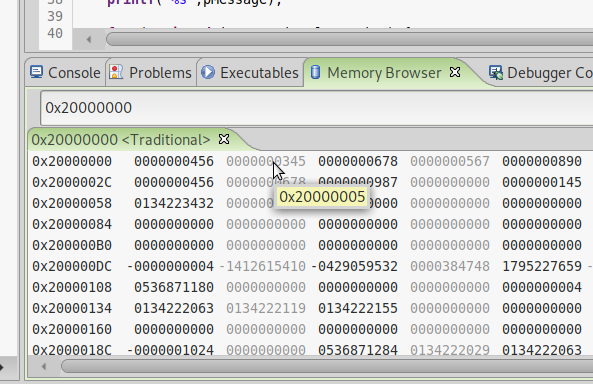593x384 pixels.
Task: Select row address 0x20000160
Action: tap(72, 329)
